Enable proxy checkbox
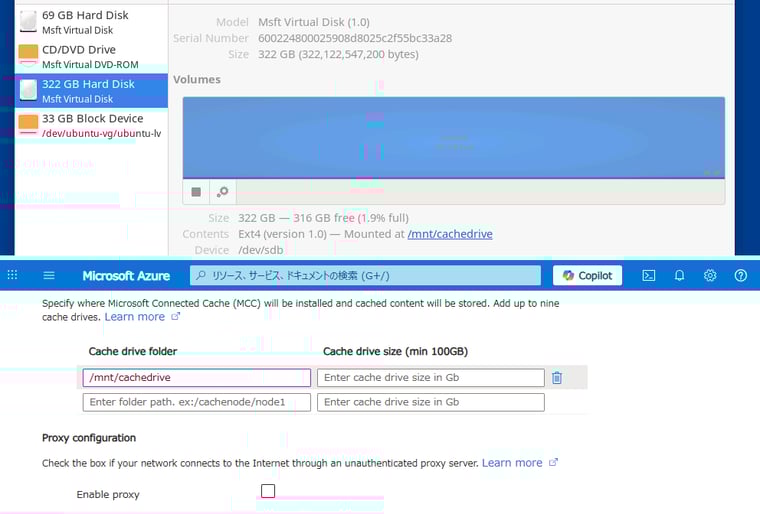 (x=268, y=491)
